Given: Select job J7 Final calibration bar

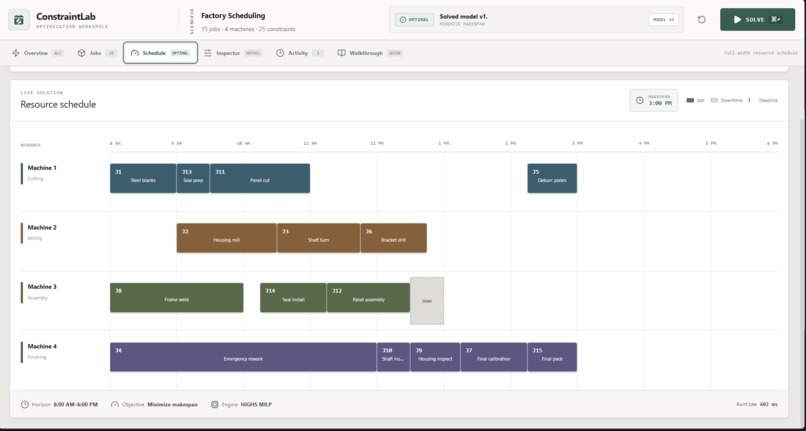Looking at the screenshot, I should (494, 357).
